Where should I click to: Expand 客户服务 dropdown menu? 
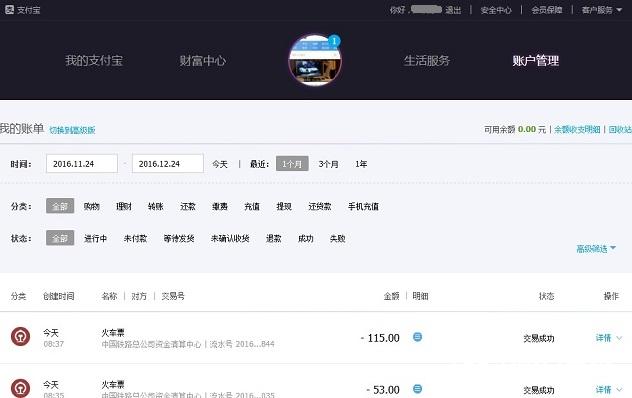pos(601,10)
